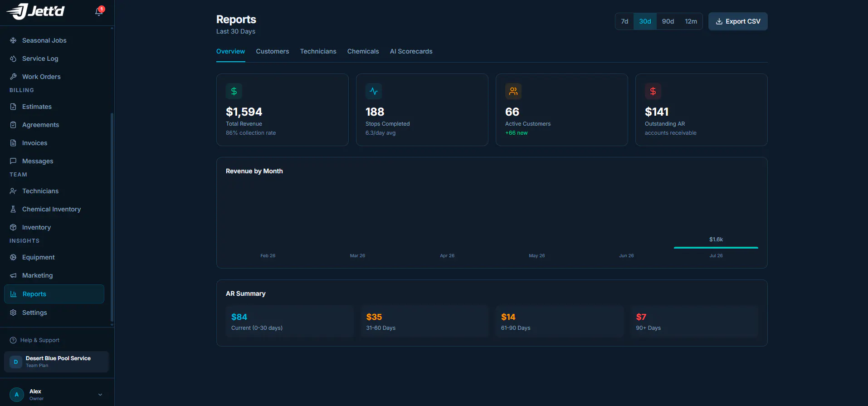The width and height of the screenshot is (868, 406).
Task: Select the 12m time range
Action: [691, 21]
